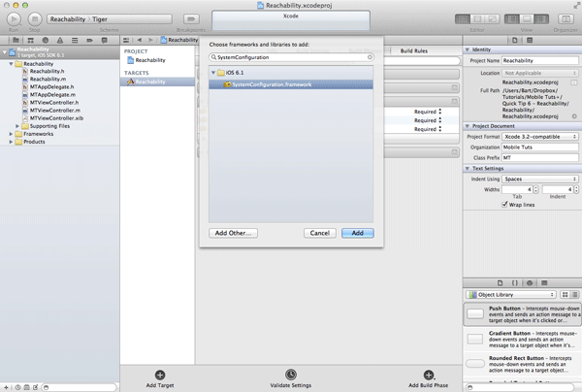
Task: Show the Search navigator
Action: tap(46, 40)
